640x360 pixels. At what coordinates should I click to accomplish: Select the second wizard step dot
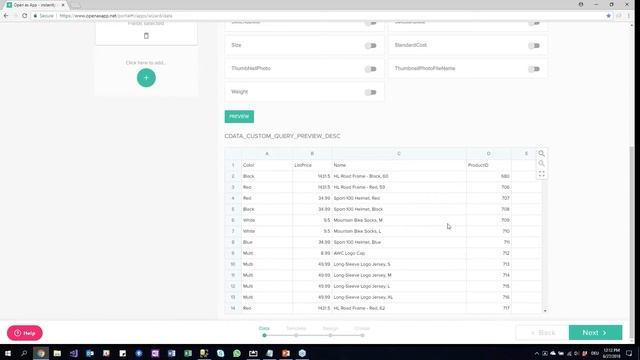point(296,335)
